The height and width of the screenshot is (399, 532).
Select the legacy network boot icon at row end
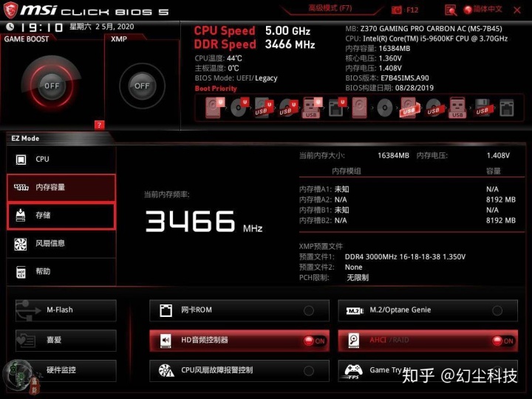pyautogui.click(x=507, y=108)
